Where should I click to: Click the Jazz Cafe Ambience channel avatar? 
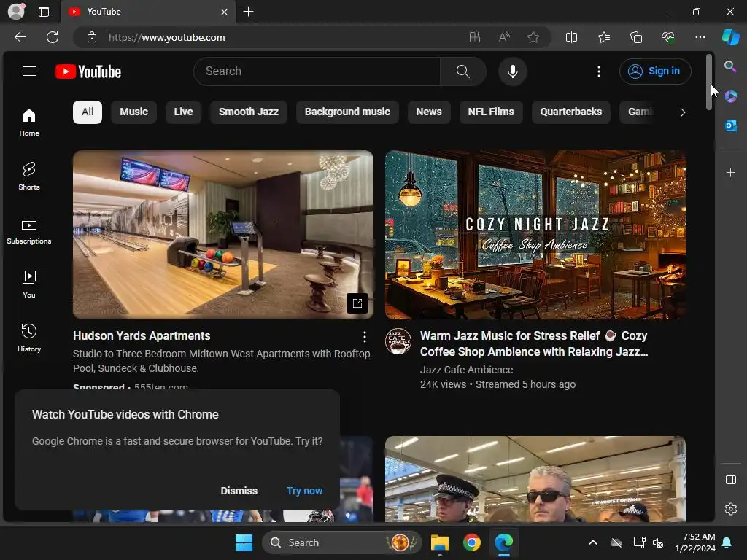(x=398, y=341)
